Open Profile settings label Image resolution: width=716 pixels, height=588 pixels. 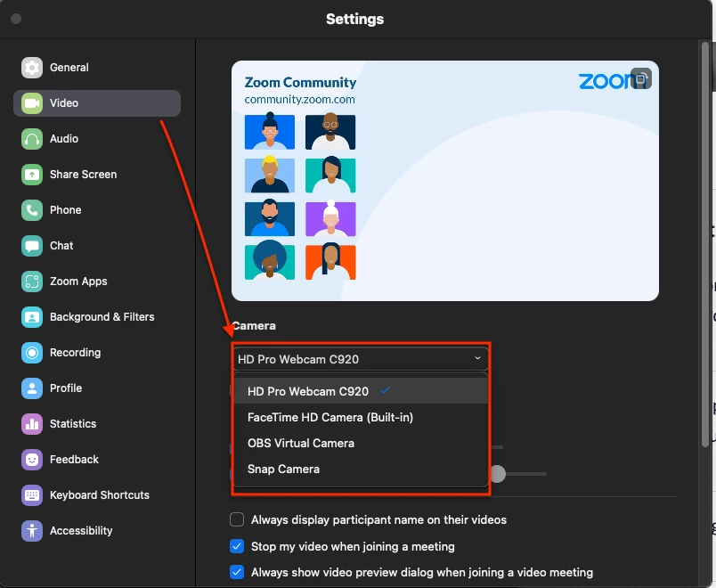click(x=66, y=388)
